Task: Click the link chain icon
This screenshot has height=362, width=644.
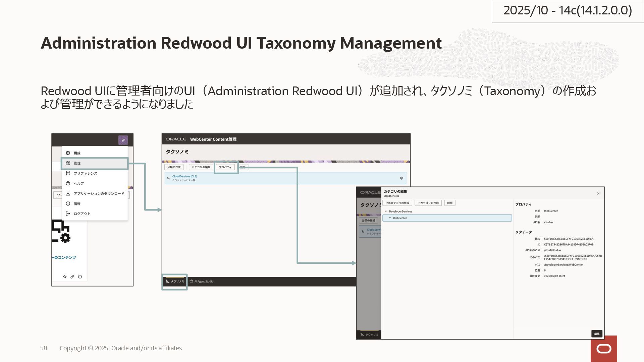Action: 72,277
